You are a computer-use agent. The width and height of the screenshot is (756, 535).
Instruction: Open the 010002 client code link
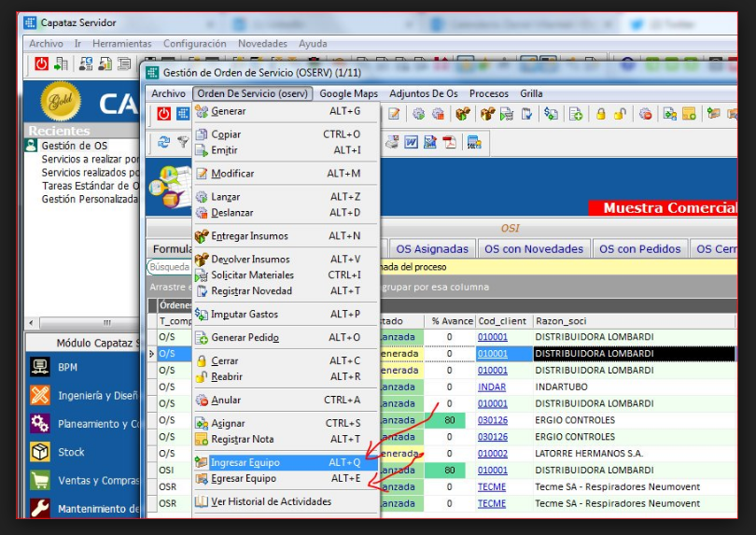point(492,454)
